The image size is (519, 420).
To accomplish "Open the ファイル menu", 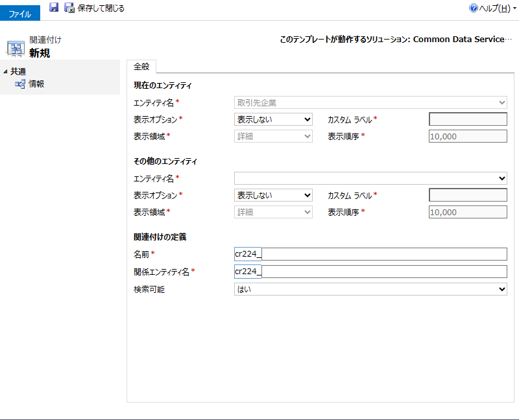I will pyautogui.click(x=20, y=13).
